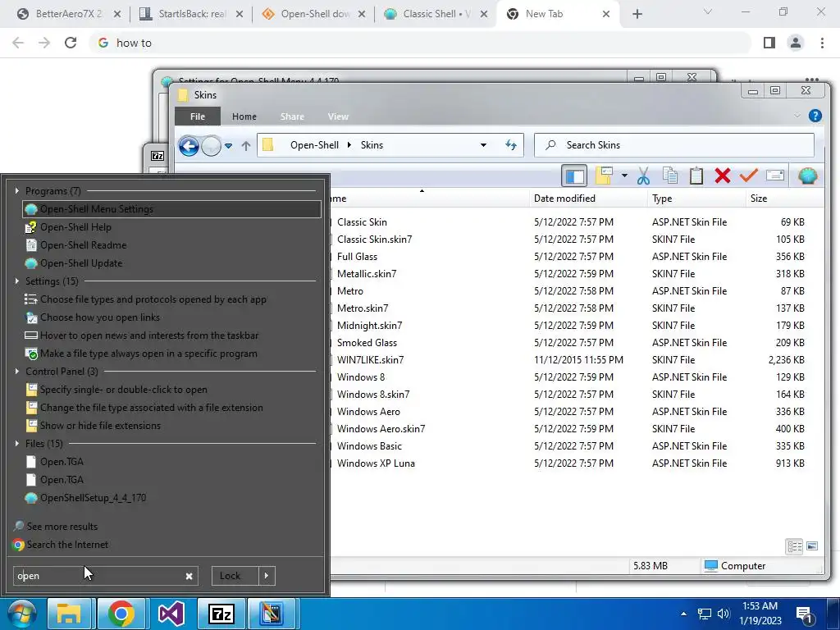This screenshot has width=840, height=630.
Task: Open the View ribbon tab
Action: [338, 116]
